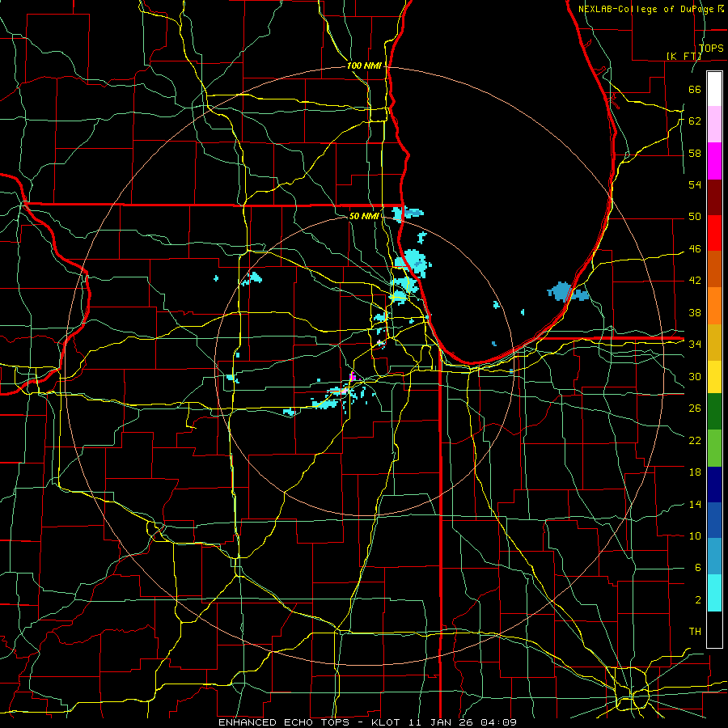Viewport: 728px width, 728px height.
Task: Click the 14 value on the legend scale
Action: (x=695, y=504)
